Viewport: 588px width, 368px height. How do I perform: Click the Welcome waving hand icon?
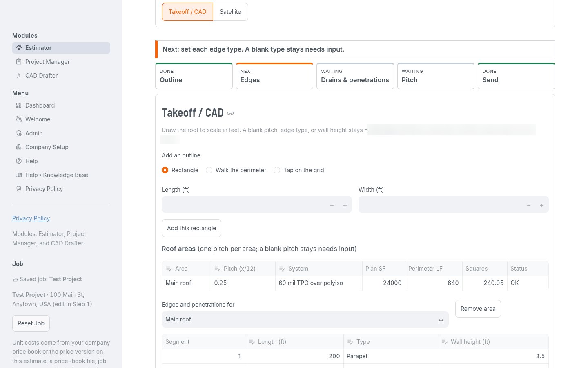pyautogui.click(x=19, y=119)
